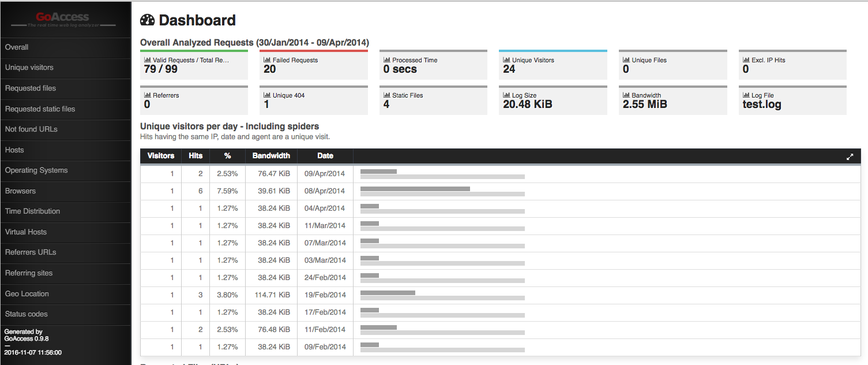Viewport: 868px width, 365px height.
Task: Open Not found URLs in the sidebar
Action: coord(65,129)
